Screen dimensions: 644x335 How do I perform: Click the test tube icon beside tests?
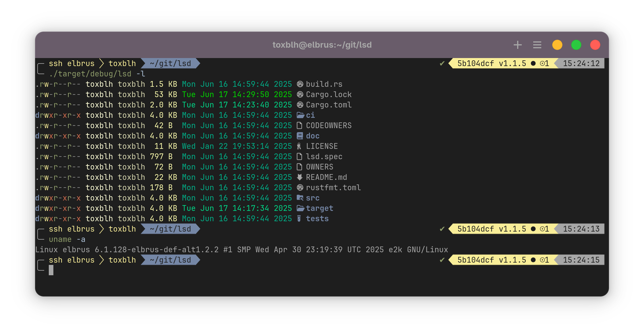coord(299,219)
